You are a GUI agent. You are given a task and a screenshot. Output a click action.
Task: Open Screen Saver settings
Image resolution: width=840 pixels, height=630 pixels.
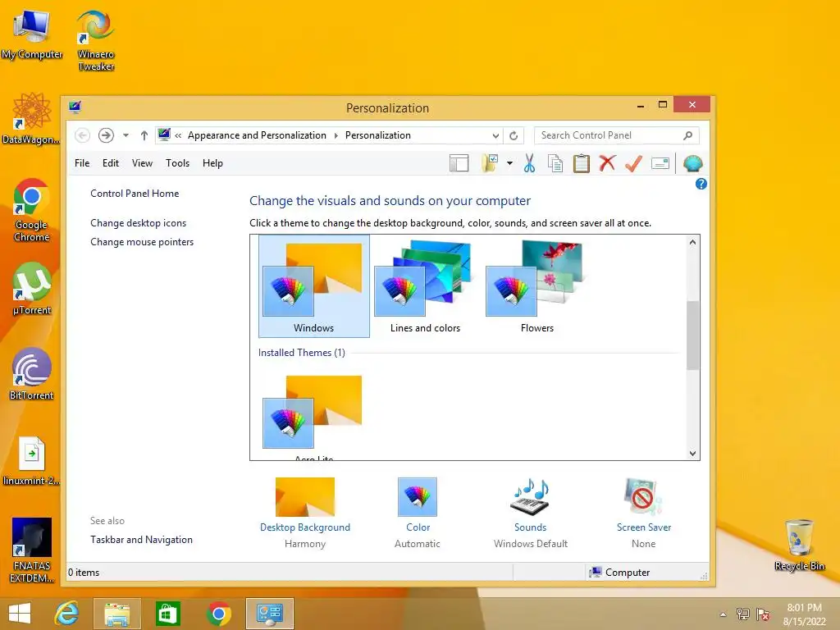pos(643,514)
